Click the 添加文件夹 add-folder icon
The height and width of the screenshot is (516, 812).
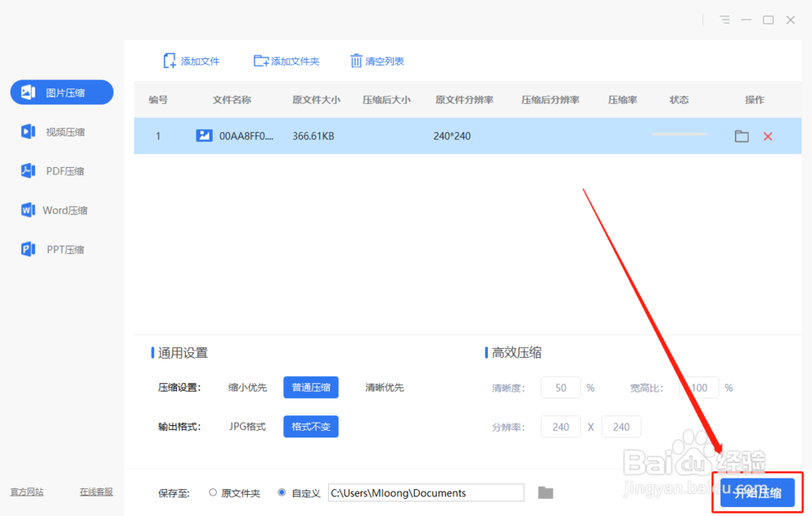click(x=261, y=60)
